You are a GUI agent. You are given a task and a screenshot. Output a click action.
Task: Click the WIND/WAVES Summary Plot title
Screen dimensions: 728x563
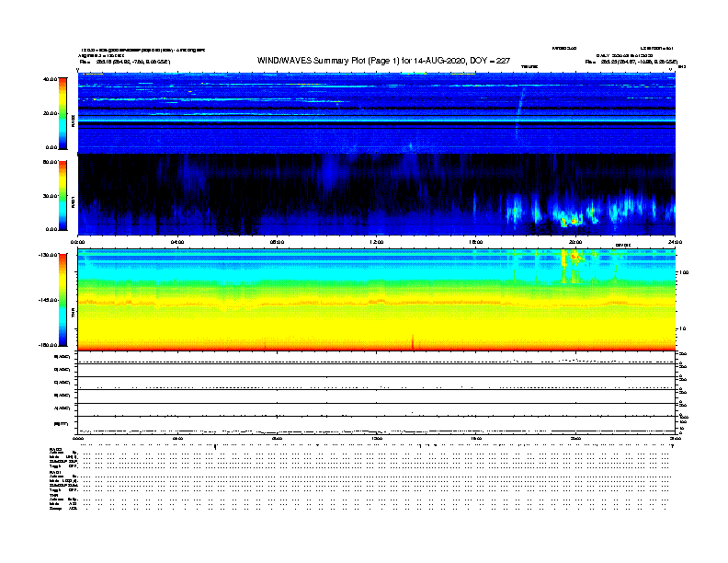[x=383, y=61]
